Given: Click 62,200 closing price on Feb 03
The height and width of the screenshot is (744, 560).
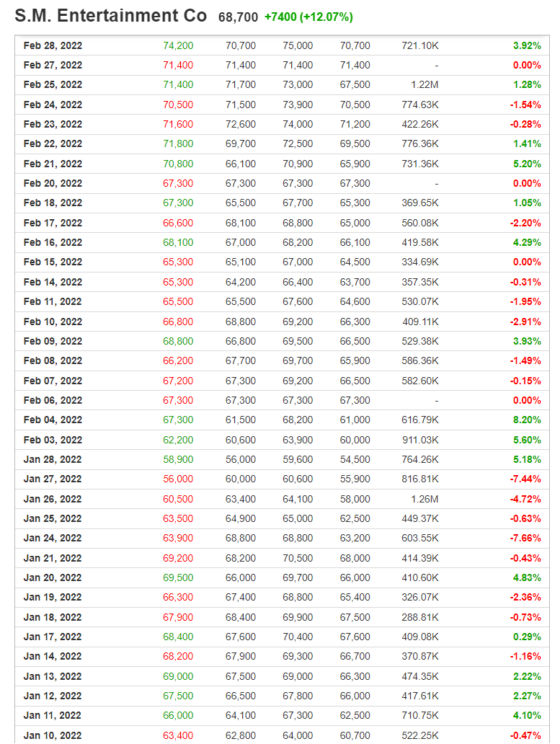Looking at the screenshot, I should click(178, 440).
